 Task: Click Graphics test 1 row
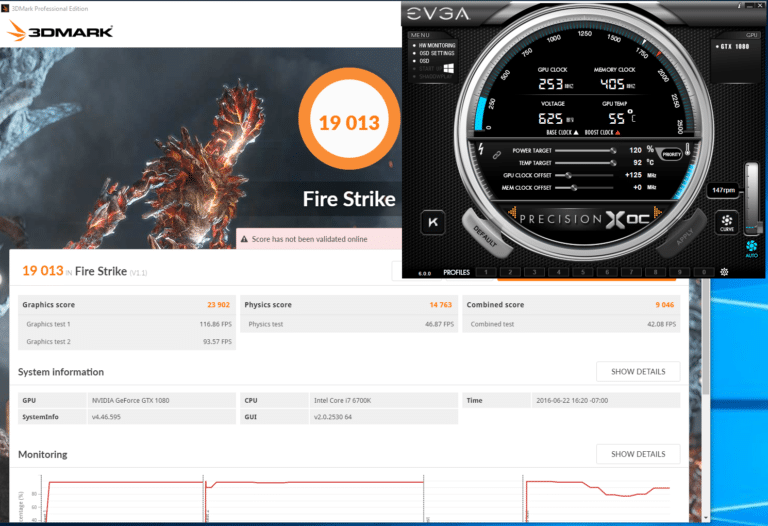[x=127, y=324]
